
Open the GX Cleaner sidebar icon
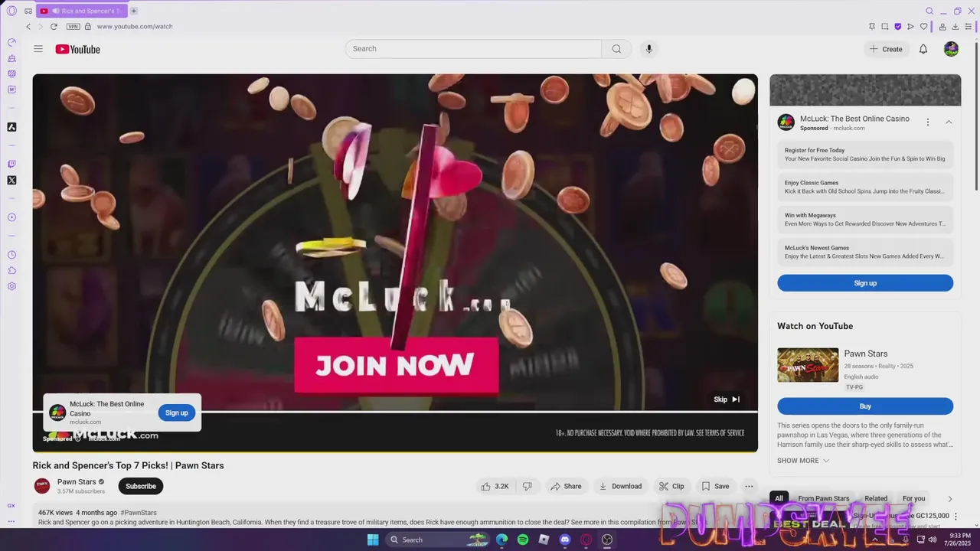(11, 58)
